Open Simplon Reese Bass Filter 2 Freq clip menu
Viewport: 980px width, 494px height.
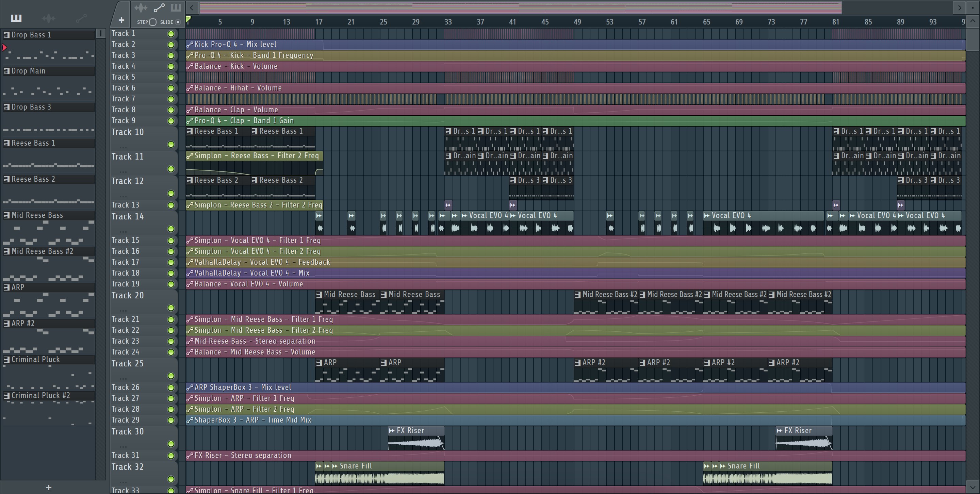point(190,156)
